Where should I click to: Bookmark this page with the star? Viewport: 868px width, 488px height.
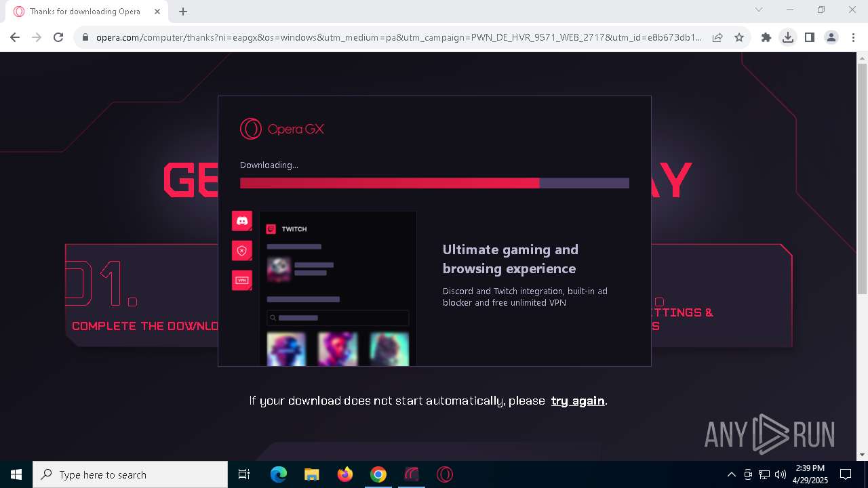pyautogui.click(x=739, y=38)
